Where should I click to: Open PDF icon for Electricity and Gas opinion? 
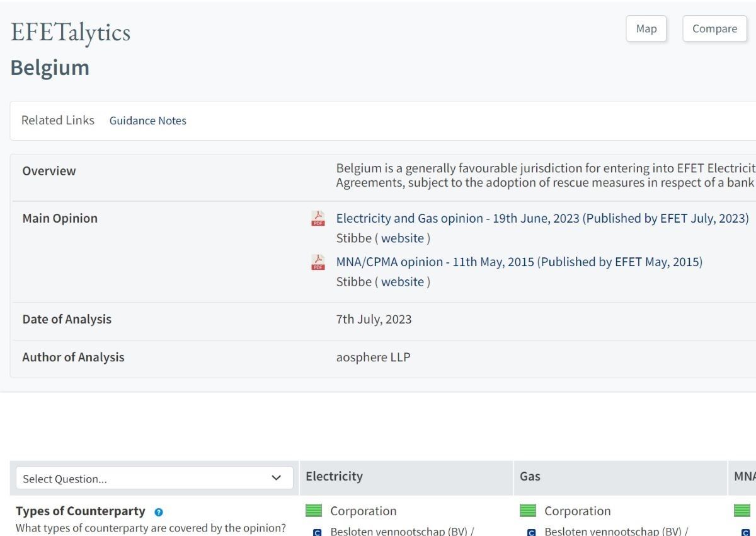point(318,219)
